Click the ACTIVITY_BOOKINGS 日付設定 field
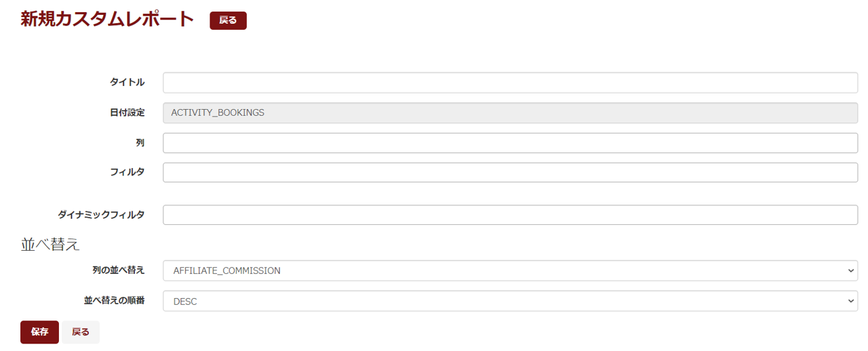Screen dimensions: 868x351 tap(510, 112)
